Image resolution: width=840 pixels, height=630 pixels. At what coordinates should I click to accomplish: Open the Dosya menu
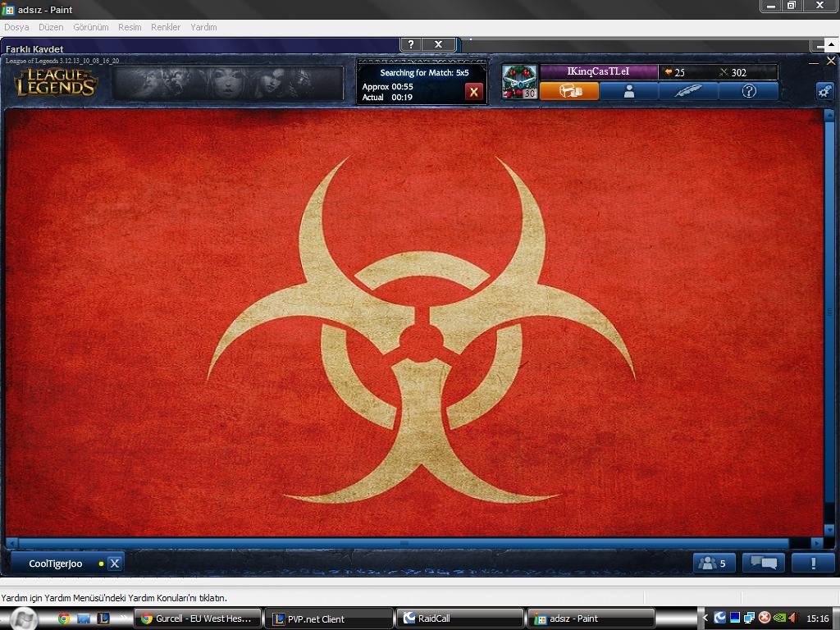pyautogui.click(x=16, y=27)
